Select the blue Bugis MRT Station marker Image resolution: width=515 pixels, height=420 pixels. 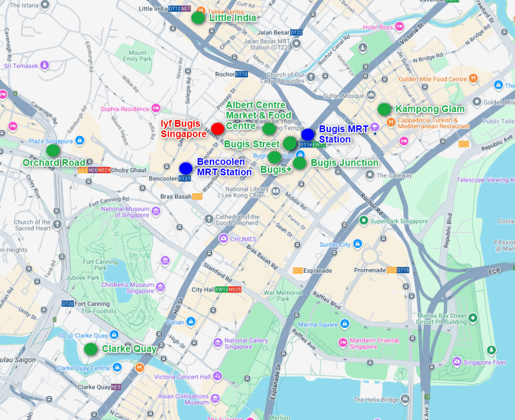[308, 134]
